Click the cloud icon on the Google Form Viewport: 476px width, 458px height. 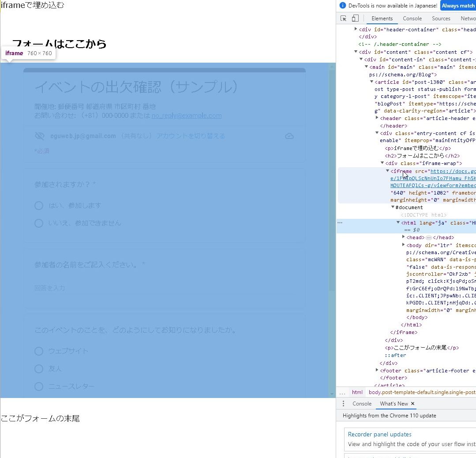(289, 136)
